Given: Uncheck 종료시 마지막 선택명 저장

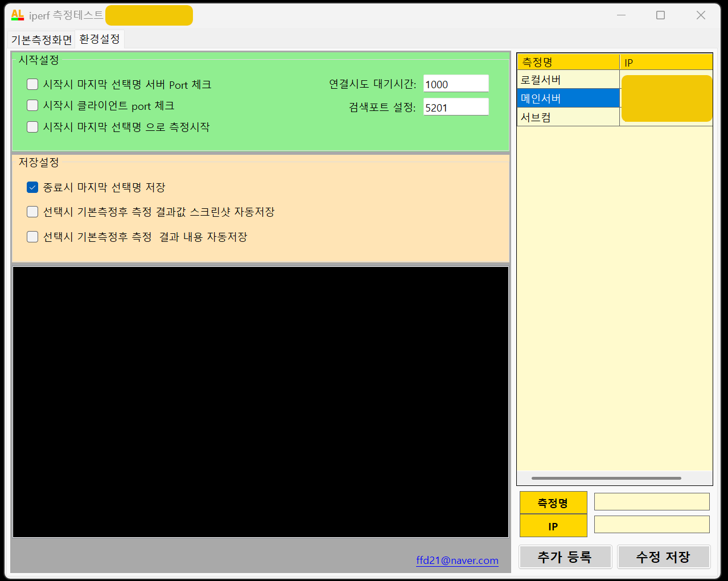Looking at the screenshot, I should 32,187.
